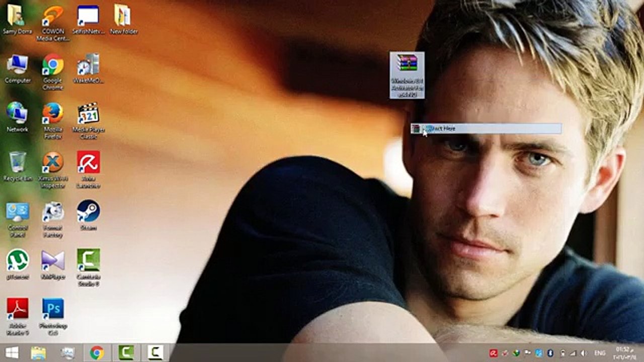Select the WinRAR archive file on the desktop
This screenshot has width=644, height=362.
[407, 75]
